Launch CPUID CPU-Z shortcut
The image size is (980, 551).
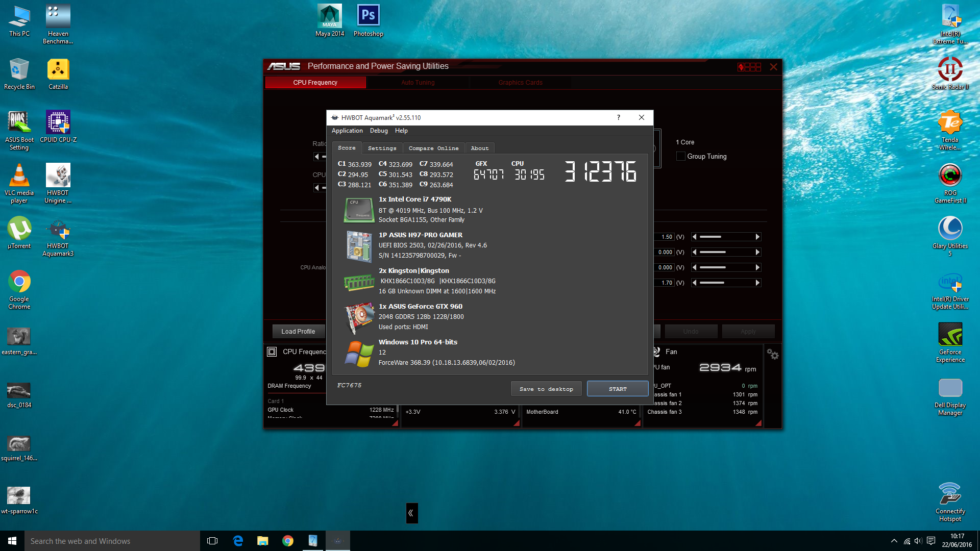[58, 127]
